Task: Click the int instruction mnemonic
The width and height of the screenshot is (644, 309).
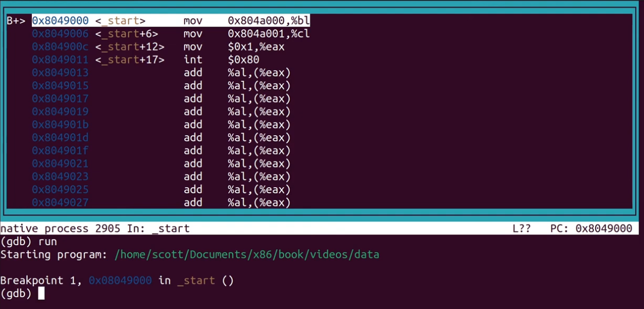Action: pyautogui.click(x=193, y=60)
